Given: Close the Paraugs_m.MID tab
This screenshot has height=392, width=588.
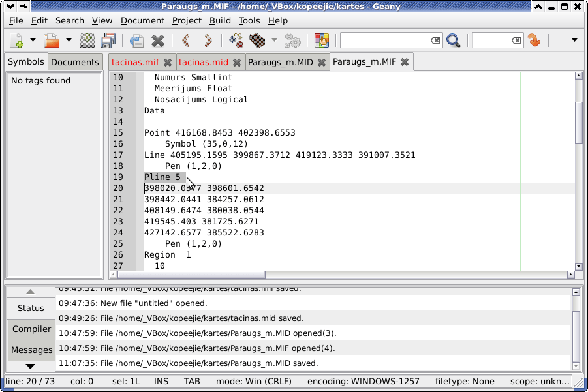Looking at the screenshot, I should [321, 63].
